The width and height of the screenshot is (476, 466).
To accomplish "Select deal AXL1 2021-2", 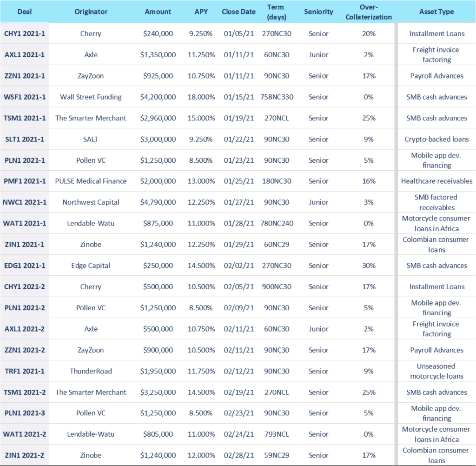I will click(x=25, y=329).
